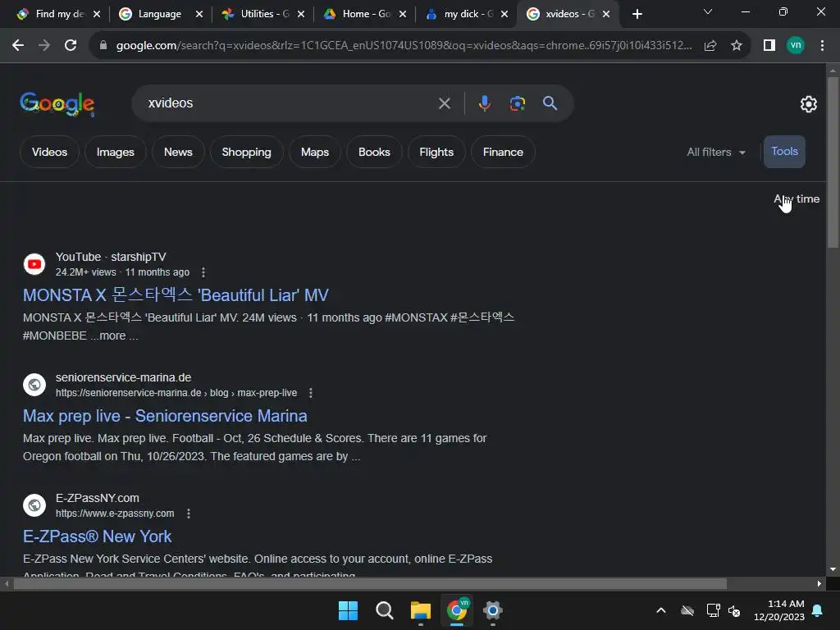This screenshot has width=840, height=630.
Task: Filter results by Maps
Action: pos(314,152)
